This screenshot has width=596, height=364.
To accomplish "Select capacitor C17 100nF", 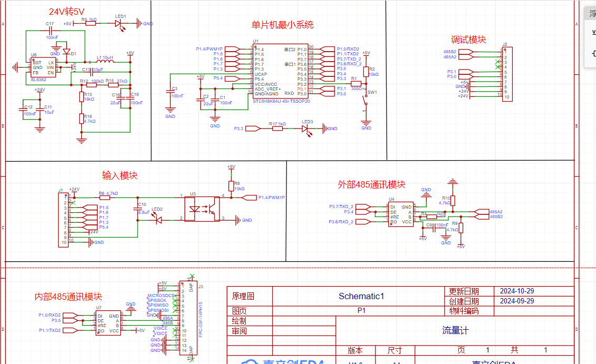I will 51,31.
